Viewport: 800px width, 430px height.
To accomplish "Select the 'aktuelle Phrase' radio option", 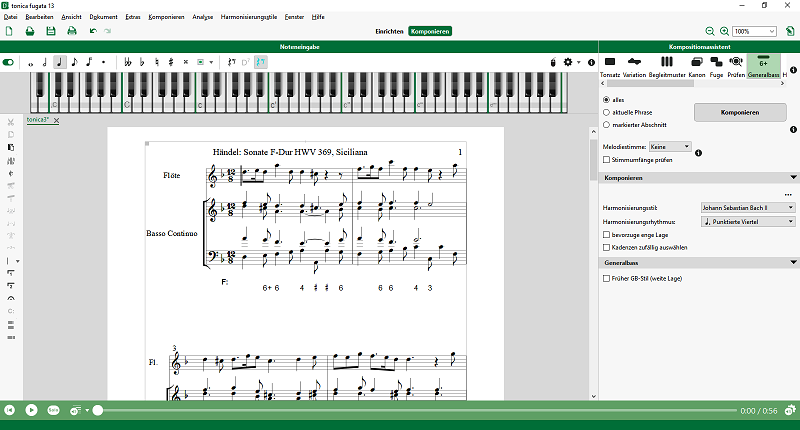I will 606,112.
